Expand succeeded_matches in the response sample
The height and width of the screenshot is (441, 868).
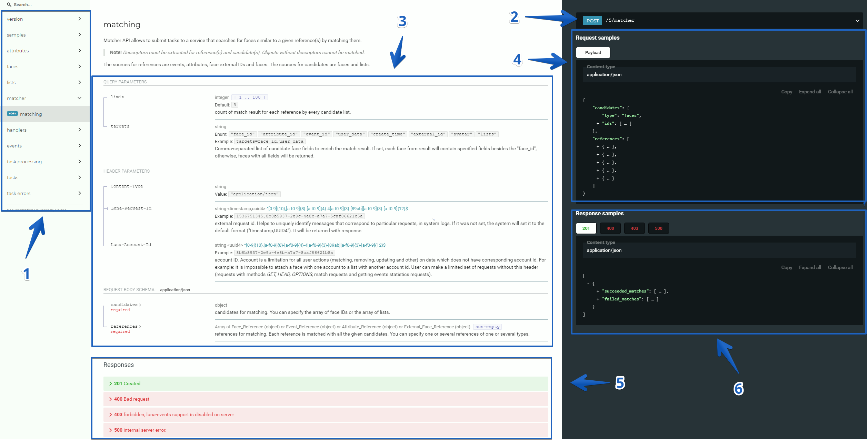click(x=598, y=291)
